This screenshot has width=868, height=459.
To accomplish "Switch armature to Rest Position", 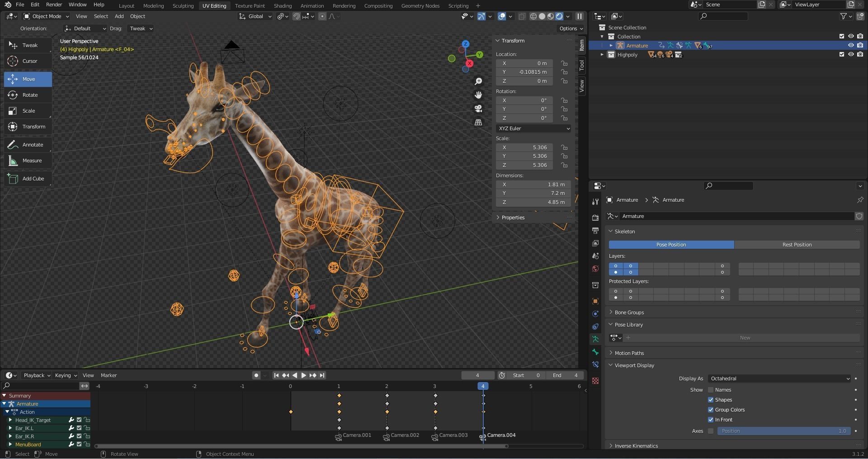I will pos(797,245).
